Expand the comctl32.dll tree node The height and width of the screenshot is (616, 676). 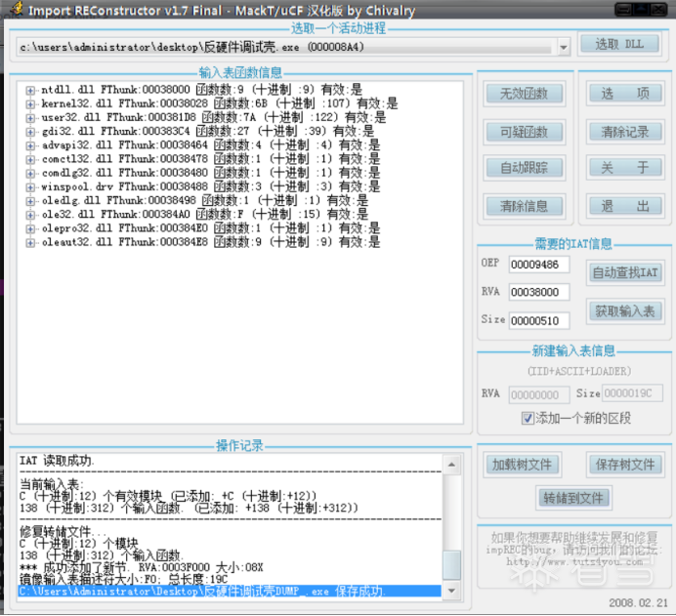[30, 160]
